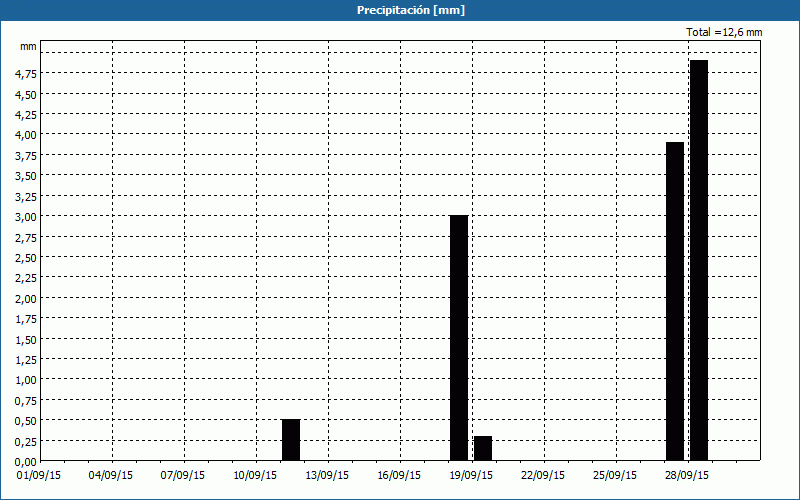Select the shortest bar right of 19/09/15 gridline
800x500 pixels.
pos(483,448)
